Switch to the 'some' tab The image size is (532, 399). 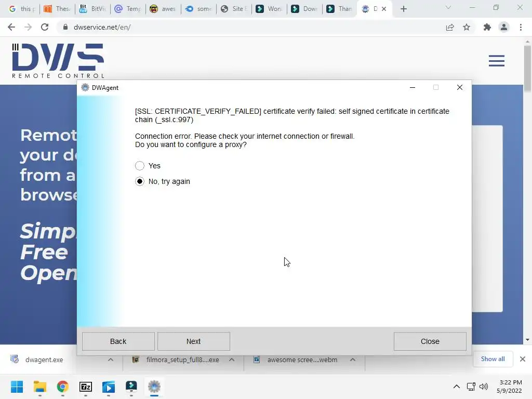tap(198, 9)
